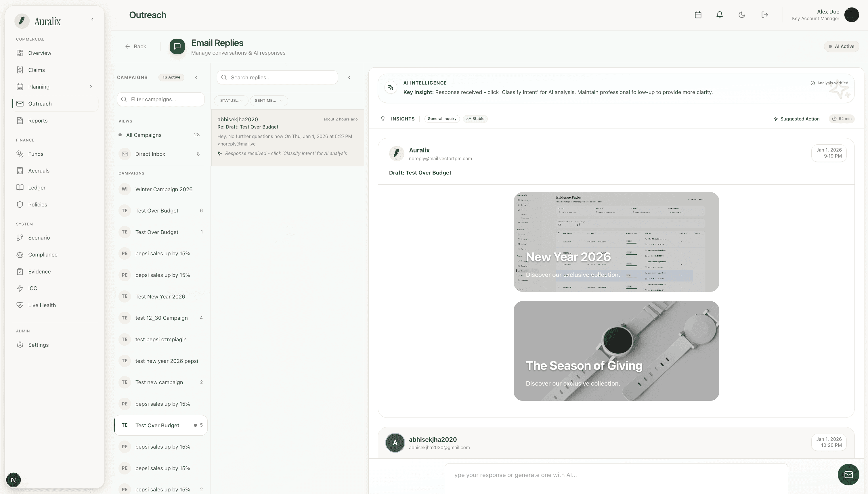The image size is (868, 494).
Task: Click the Suggested Action button
Action: tap(796, 119)
